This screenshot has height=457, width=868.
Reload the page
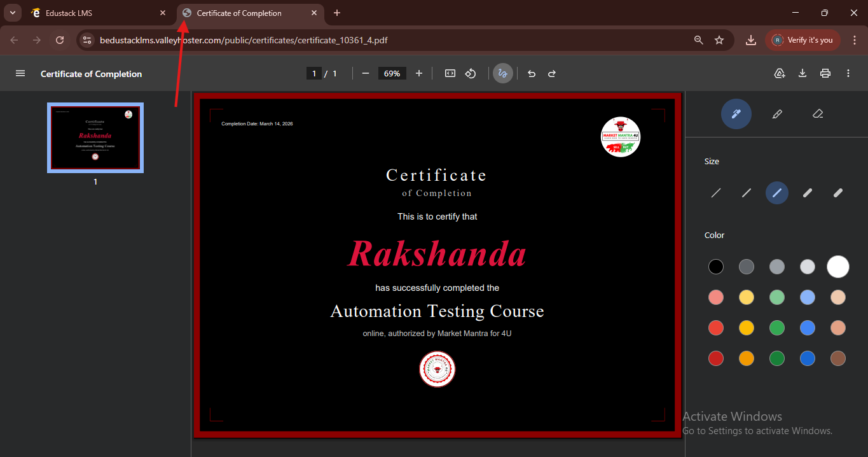coord(60,40)
